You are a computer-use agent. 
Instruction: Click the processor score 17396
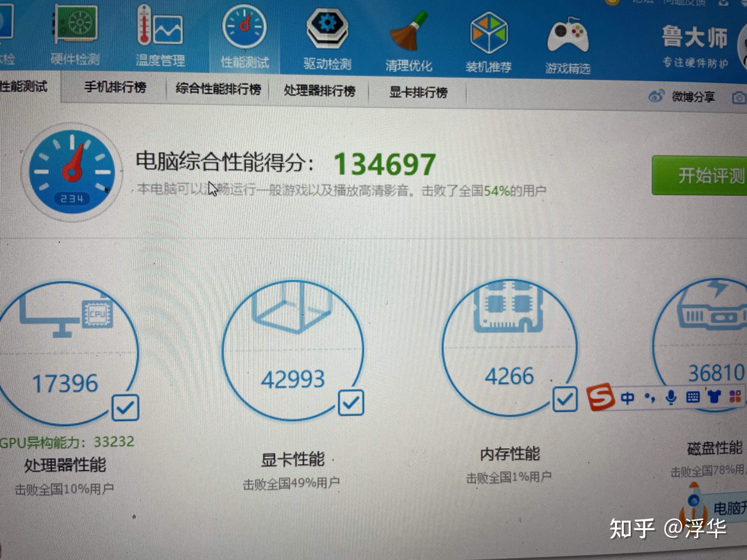tap(65, 384)
